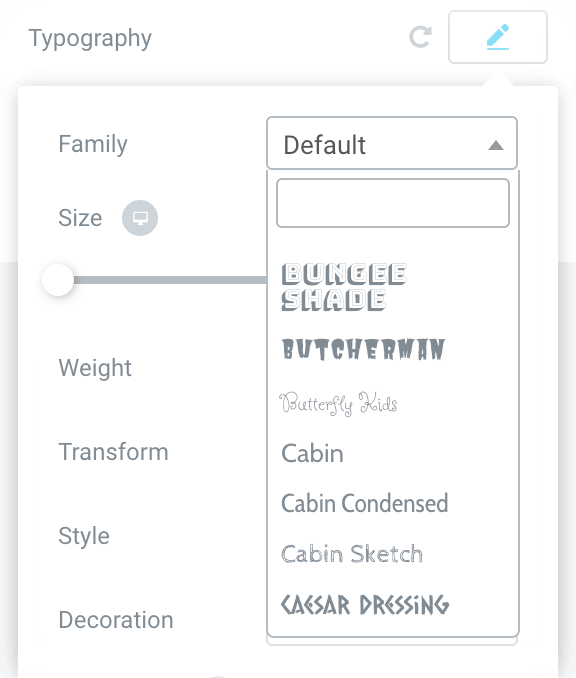Collapse the Family dropdown arrow
This screenshot has height=678, width=576.
496,145
